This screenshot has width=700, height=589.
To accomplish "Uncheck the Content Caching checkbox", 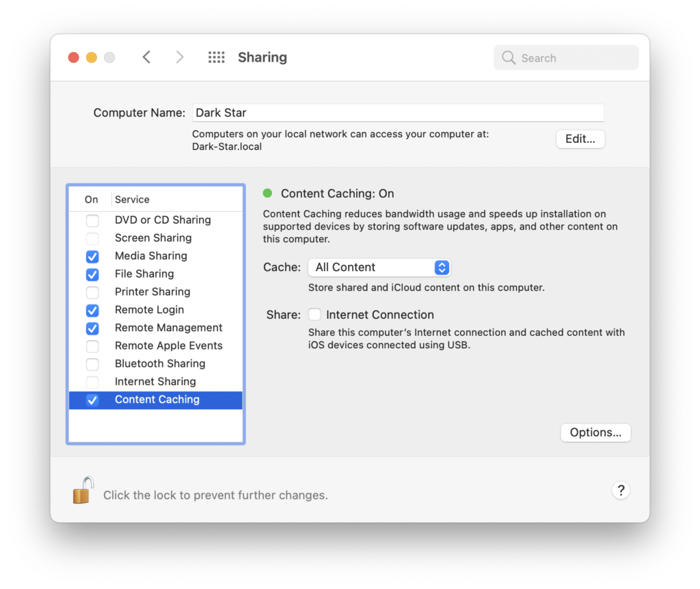I will [92, 400].
